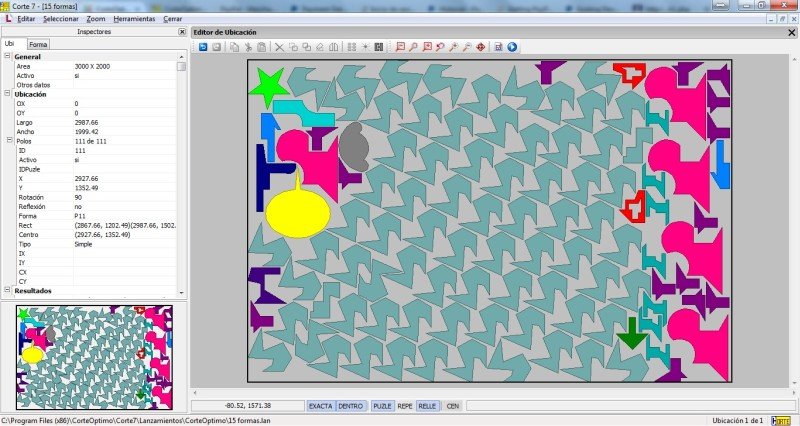This screenshot has width=800, height=426.
Task: Close the Inspectores panel
Action: tap(182, 32)
